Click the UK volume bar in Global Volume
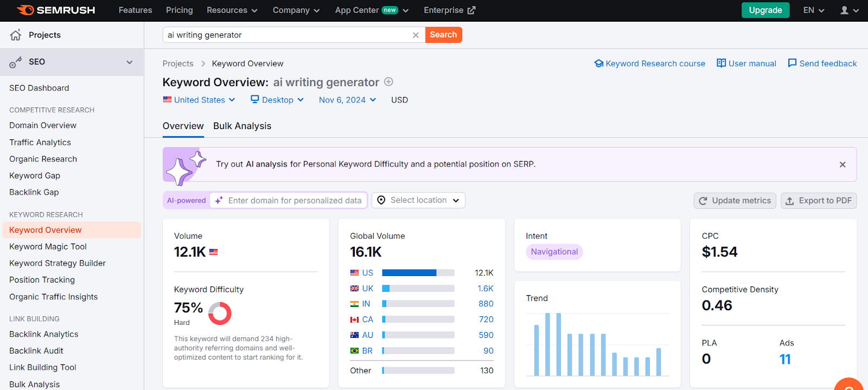 [x=418, y=289]
